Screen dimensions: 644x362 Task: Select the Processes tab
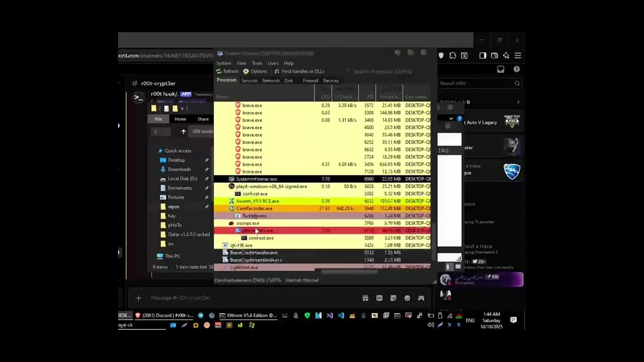tap(226, 80)
